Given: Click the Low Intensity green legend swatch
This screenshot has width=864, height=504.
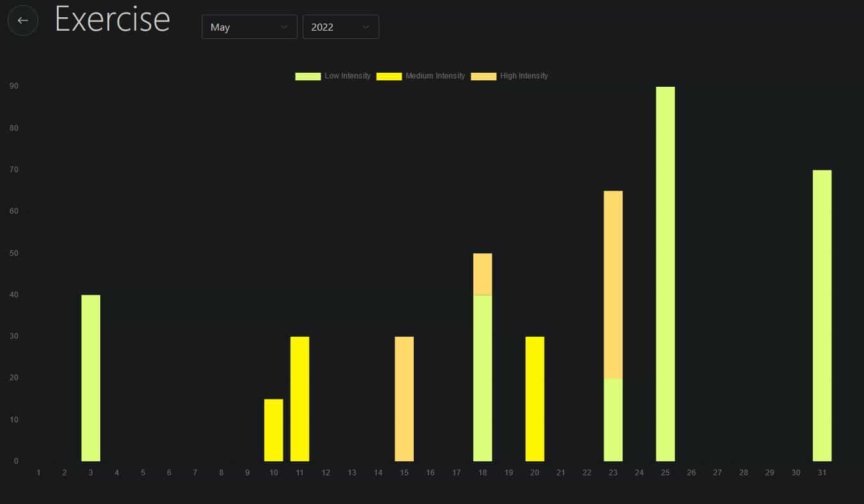Looking at the screenshot, I should [x=308, y=76].
